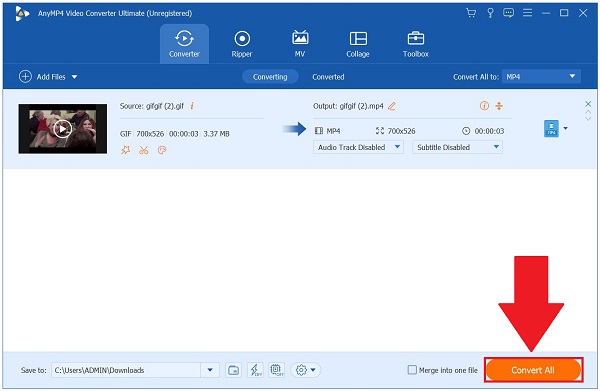The height and width of the screenshot is (391, 600).
Task: Click the output resolution 700x526
Action: 401,131
